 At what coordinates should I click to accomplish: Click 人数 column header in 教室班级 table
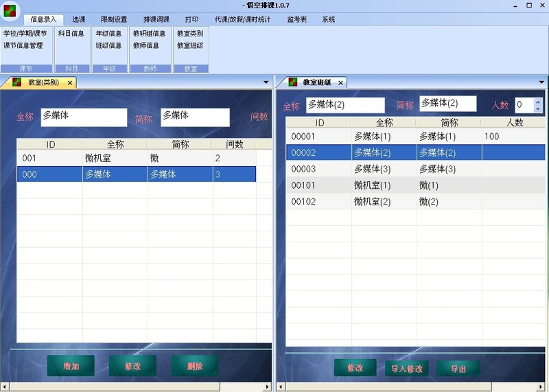pos(514,123)
